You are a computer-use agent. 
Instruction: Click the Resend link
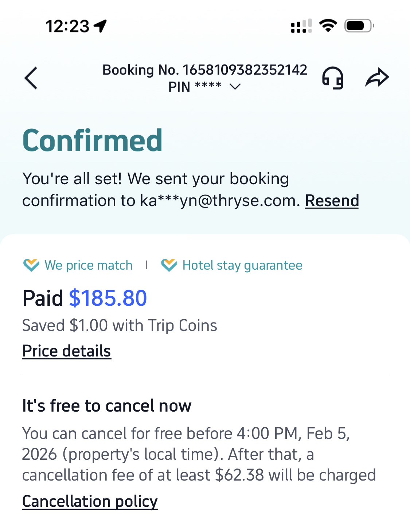coord(332,201)
